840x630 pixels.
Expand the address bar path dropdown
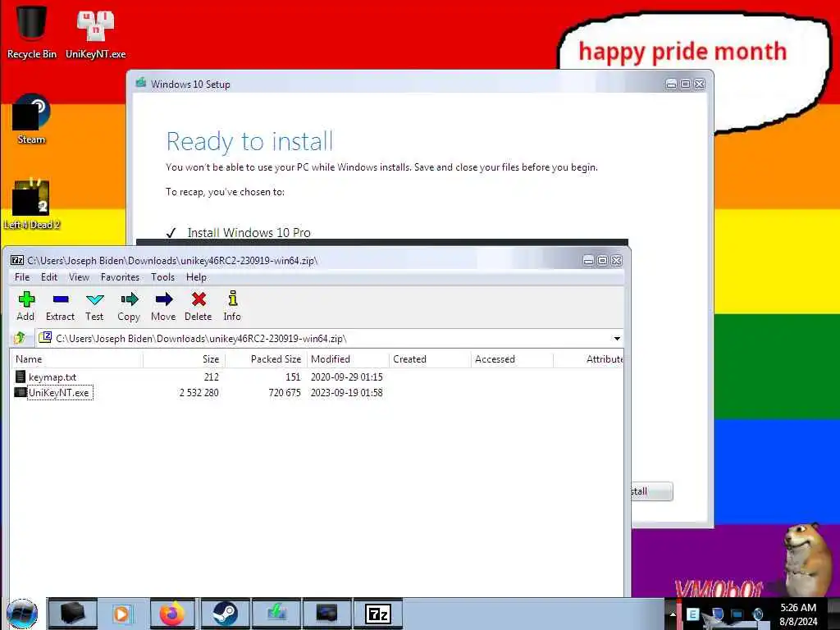(617, 339)
